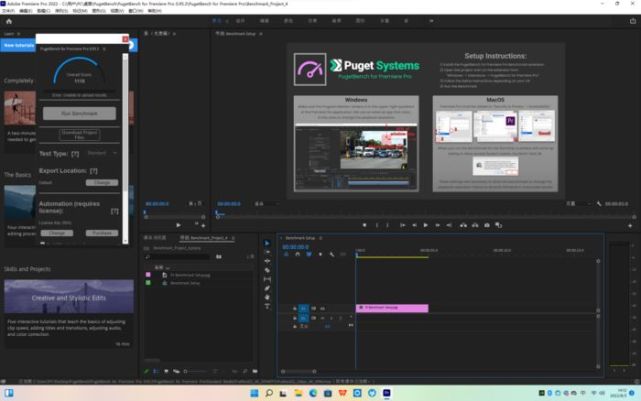Image resolution: width=641 pixels, height=401 pixels.
Task: Toggle V1 track targeting button
Action: pos(303,309)
